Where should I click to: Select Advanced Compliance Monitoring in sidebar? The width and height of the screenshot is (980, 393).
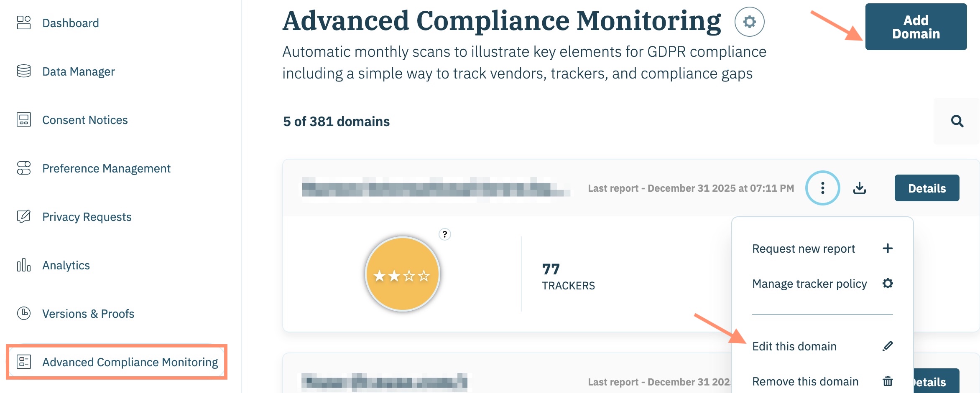pyautogui.click(x=130, y=362)
